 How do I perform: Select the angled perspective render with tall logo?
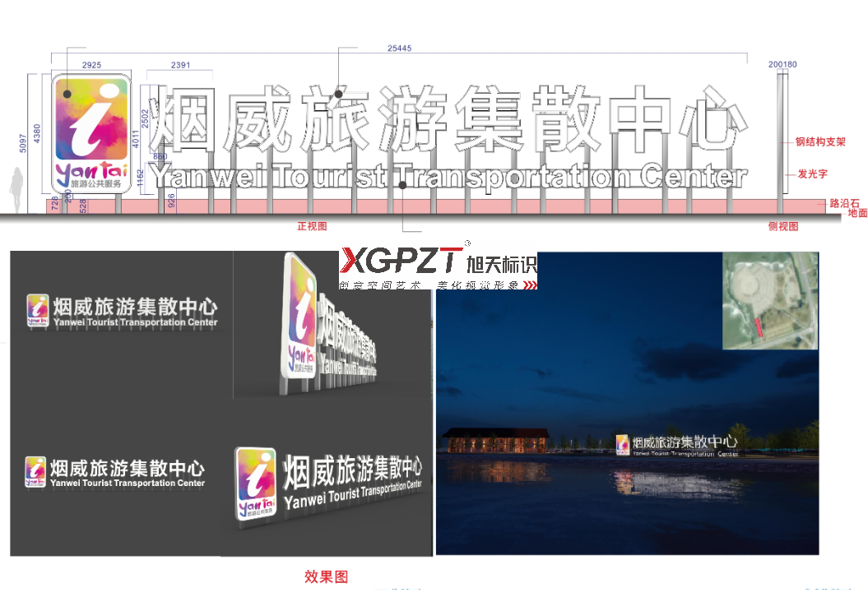click(330, 324)
